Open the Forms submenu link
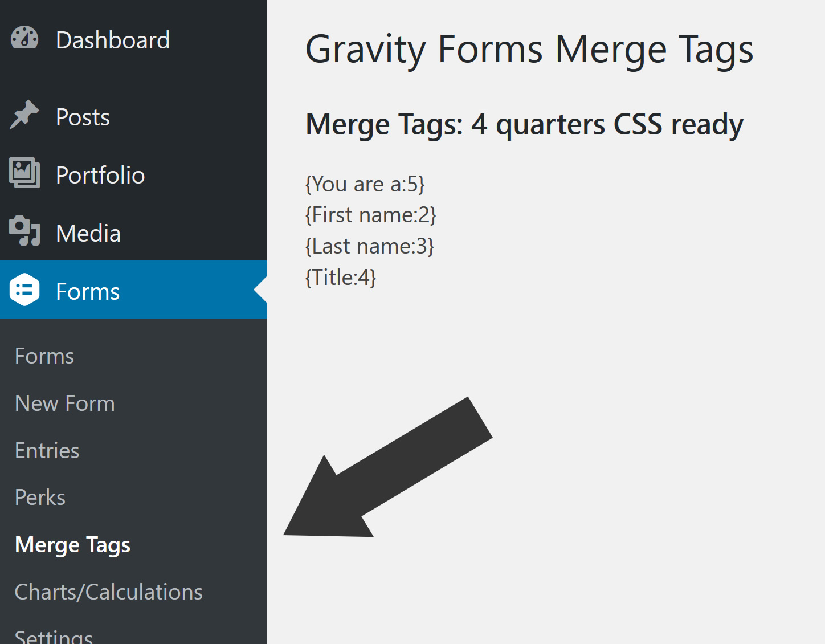The width and height of the screenshot is (825, 644). tap(44, 356)
